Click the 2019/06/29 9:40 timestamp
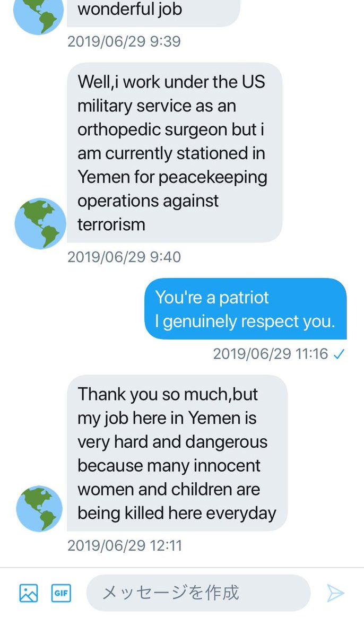Image resolution: width=364 pixels, height=617 pixels. pos(124,257)
